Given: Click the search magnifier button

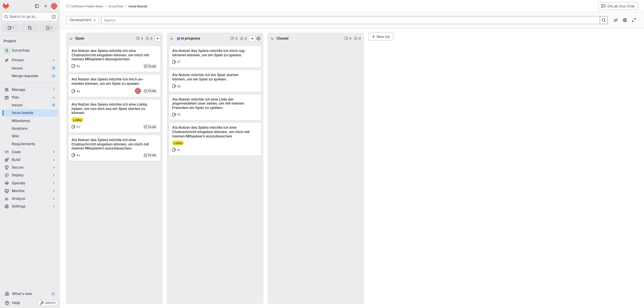Looking at the screenshot, I should click(604, 20).
